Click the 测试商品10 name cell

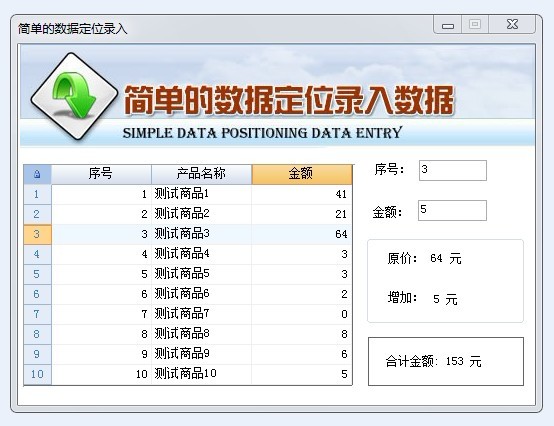pos(201,374)
